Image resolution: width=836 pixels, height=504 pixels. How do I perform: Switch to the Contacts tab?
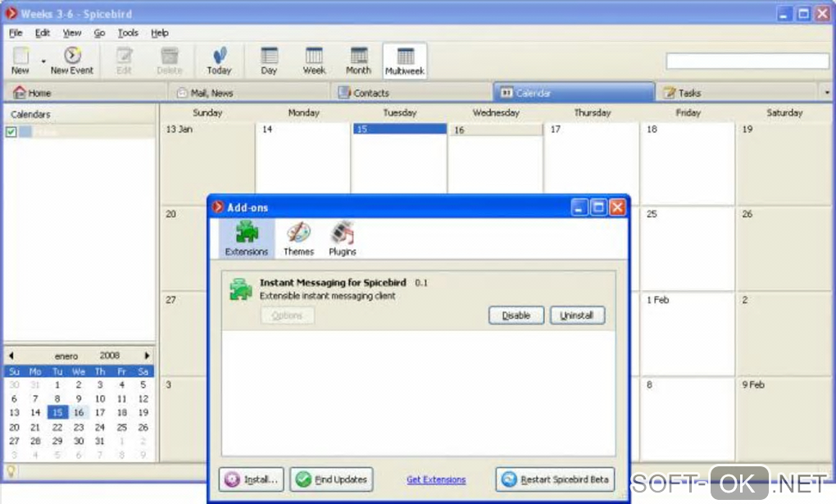(x=411, y=93)
